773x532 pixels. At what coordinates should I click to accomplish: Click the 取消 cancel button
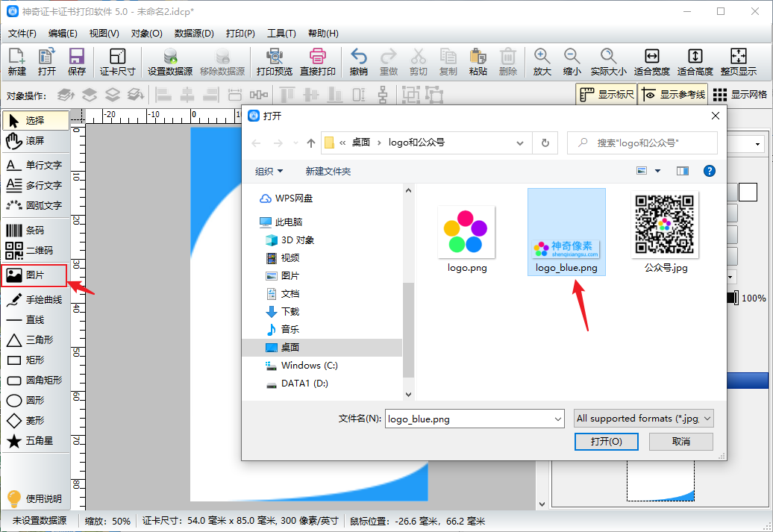680,442
